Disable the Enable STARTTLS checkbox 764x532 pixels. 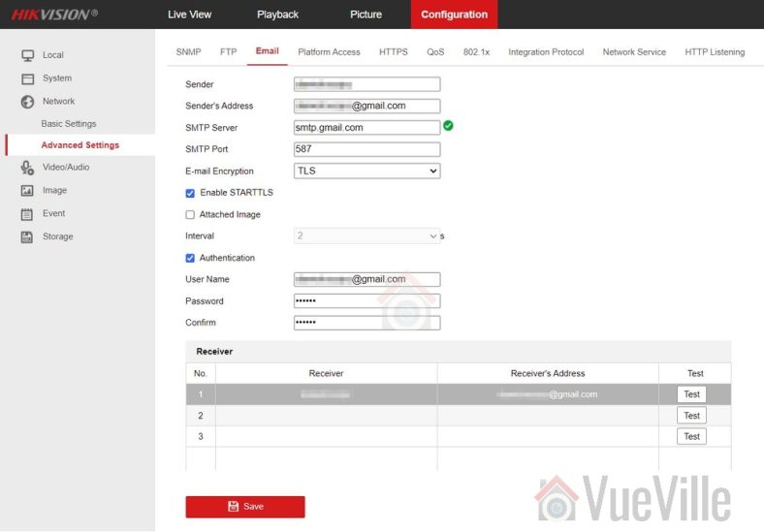click(x=190, y=193)
